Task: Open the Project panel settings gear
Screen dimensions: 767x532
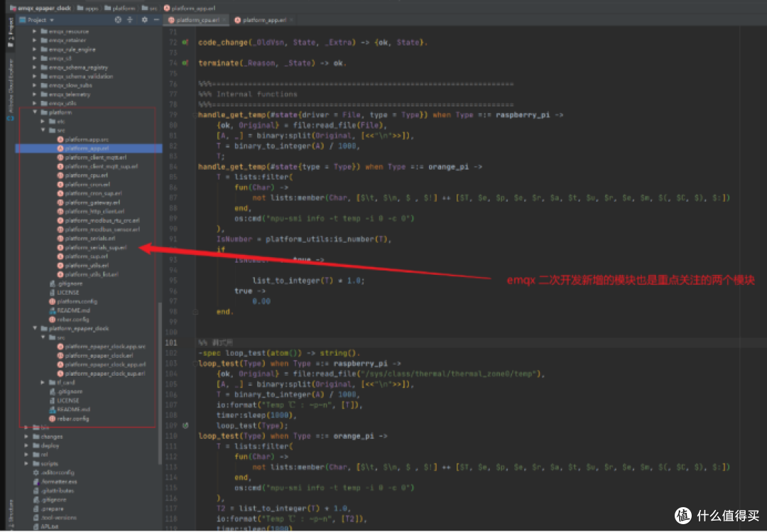Action: [144, 20]
